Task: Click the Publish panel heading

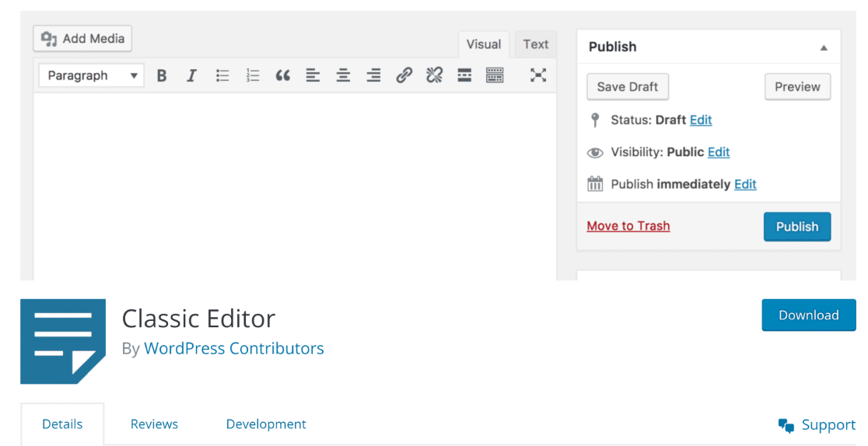Action: tap(612, 47)
